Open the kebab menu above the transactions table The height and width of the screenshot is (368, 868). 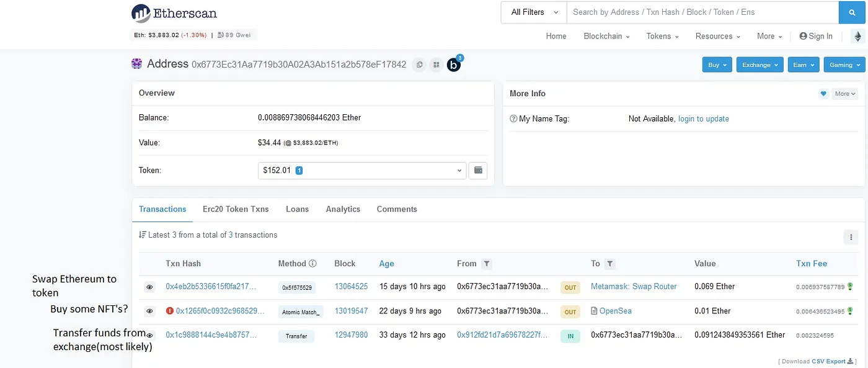(x=851, y=236)
